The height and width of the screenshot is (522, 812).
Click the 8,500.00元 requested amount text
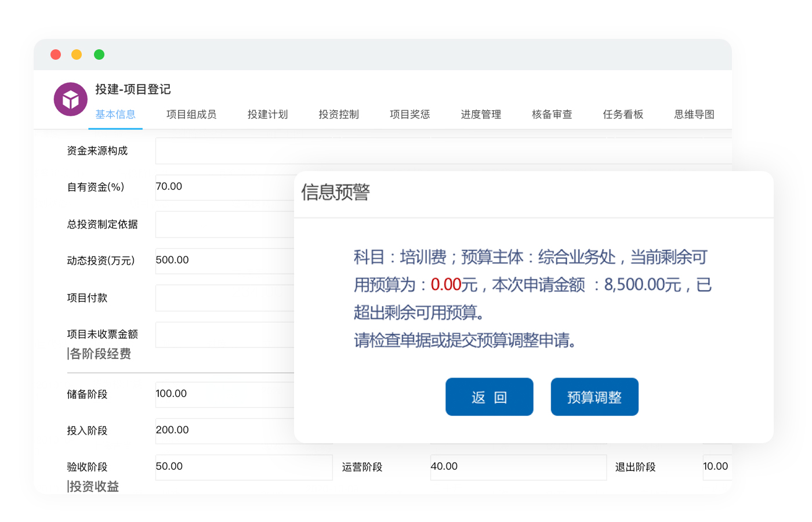pyautogui.click(x=643, y=285)
